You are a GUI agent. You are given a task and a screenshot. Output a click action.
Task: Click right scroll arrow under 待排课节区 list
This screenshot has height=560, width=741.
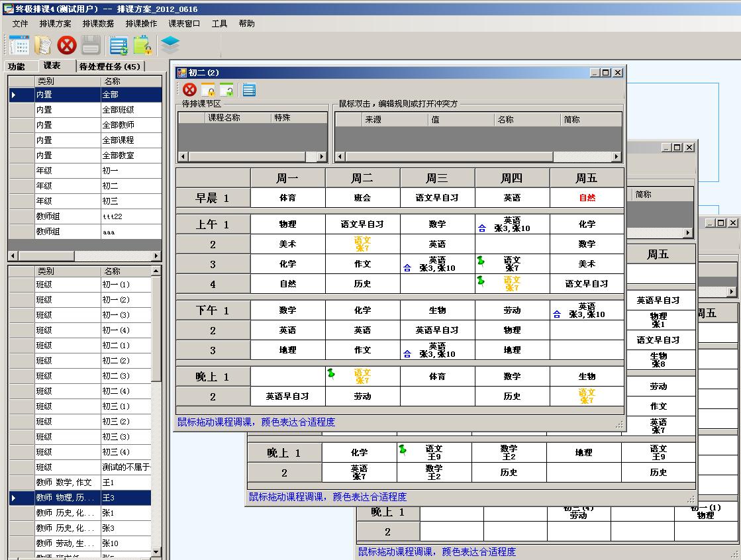(322, 156)
